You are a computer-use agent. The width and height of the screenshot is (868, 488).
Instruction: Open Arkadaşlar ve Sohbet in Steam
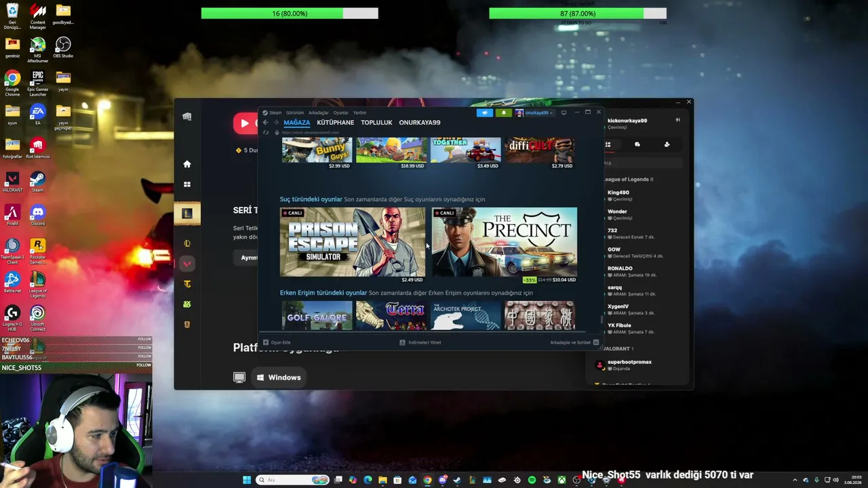(574, 342)
